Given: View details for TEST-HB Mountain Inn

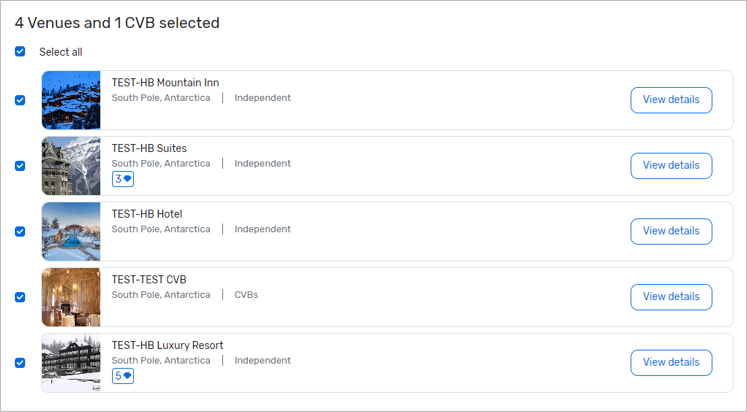Looking at the screenshot, I should pyautogui.click(x=670, y=100).
